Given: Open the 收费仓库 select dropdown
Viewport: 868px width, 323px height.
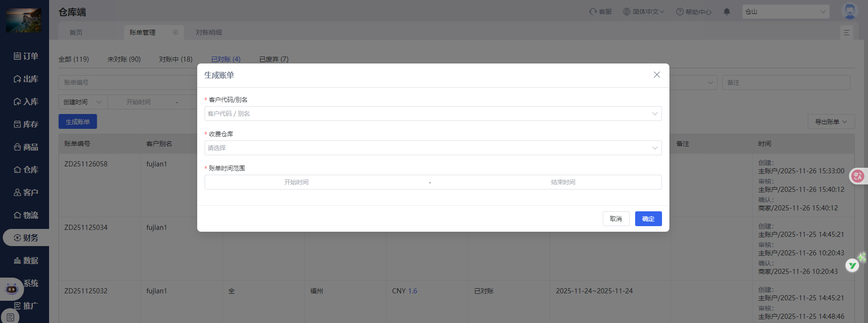Looking at the screenshot, I should click(x=433, y=148).
